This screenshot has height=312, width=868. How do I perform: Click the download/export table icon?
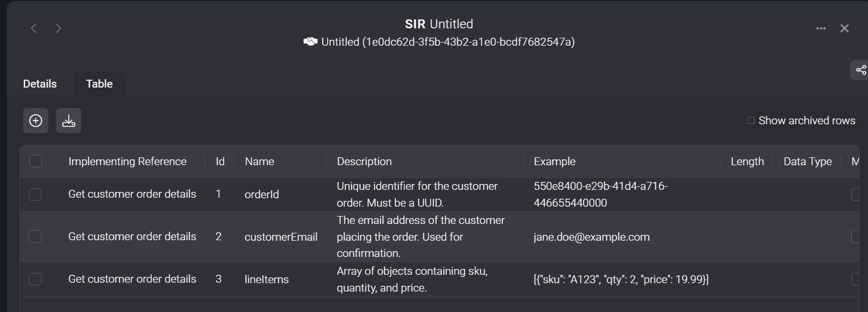69,121
